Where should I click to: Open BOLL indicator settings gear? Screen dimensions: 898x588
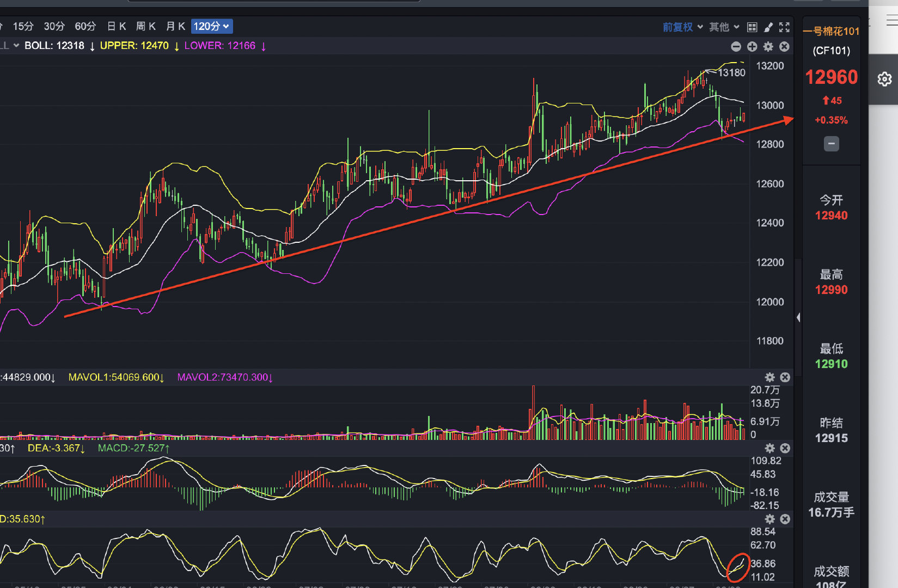[x=768, y=47]
